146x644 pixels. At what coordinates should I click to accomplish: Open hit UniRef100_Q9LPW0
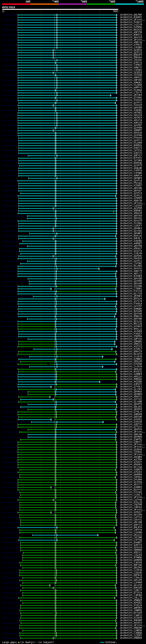[x=131, y=15]
